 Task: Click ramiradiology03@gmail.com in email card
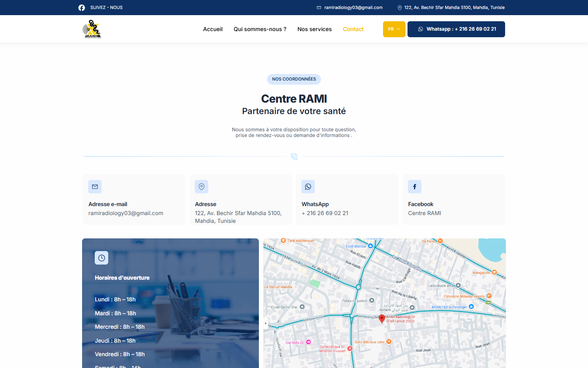(x=126, y=213)
